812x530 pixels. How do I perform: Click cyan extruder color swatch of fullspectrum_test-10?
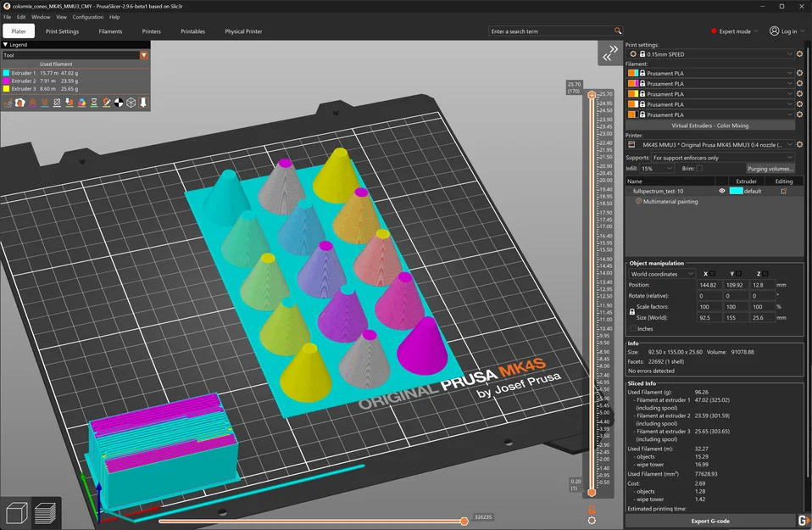coord(736,191)
